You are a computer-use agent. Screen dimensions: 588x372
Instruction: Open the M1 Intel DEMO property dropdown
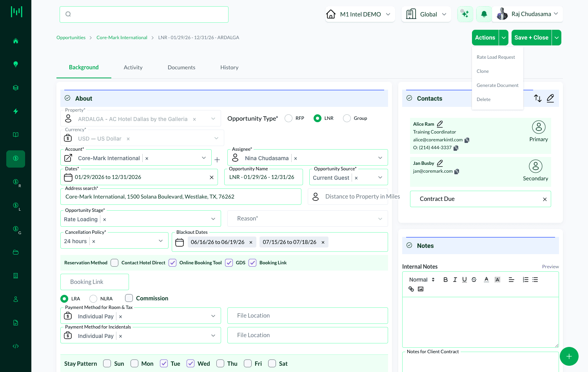tap(360, 14)
